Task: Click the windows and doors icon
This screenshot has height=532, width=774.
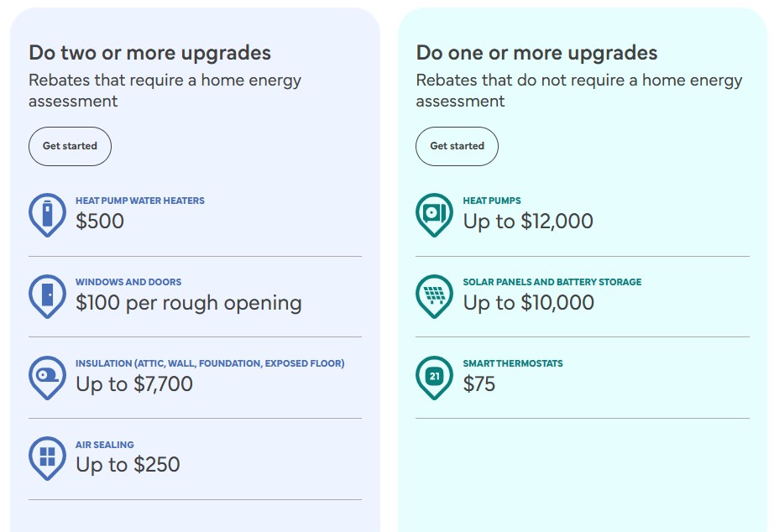Action: [x=47, y=294]
